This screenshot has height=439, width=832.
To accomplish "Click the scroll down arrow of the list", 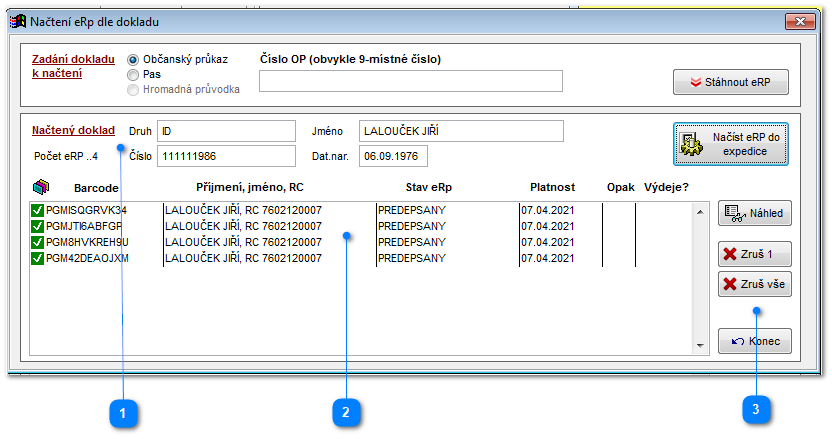I will 700,346.
